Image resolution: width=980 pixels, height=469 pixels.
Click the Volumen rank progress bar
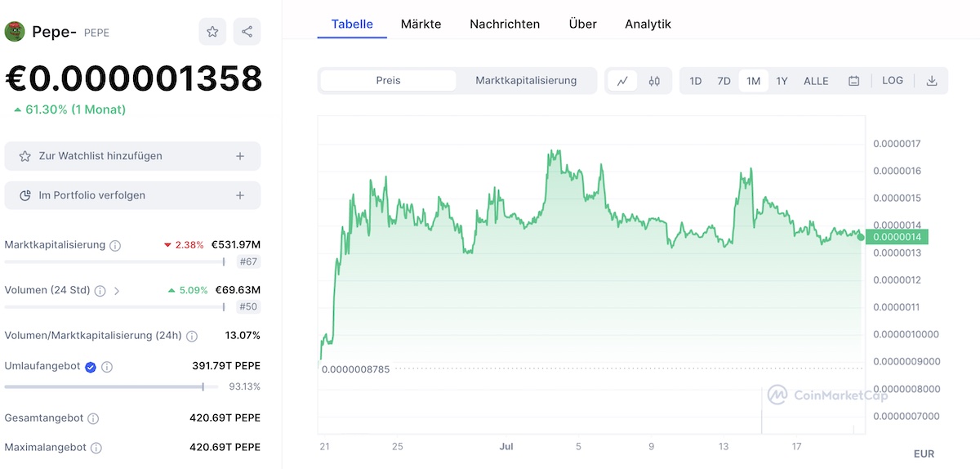coord(115,306)
